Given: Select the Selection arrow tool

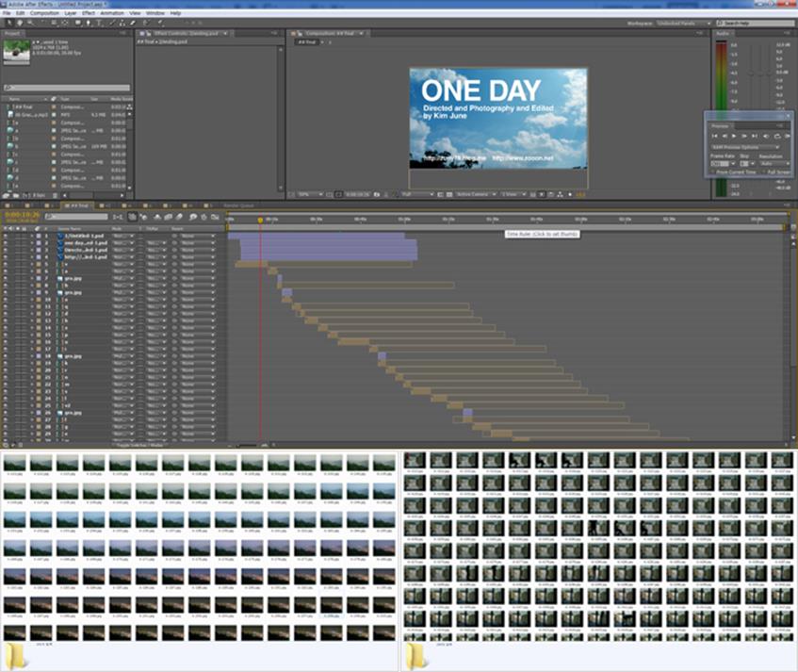Looking at the screenshot, I should (9, 23).
